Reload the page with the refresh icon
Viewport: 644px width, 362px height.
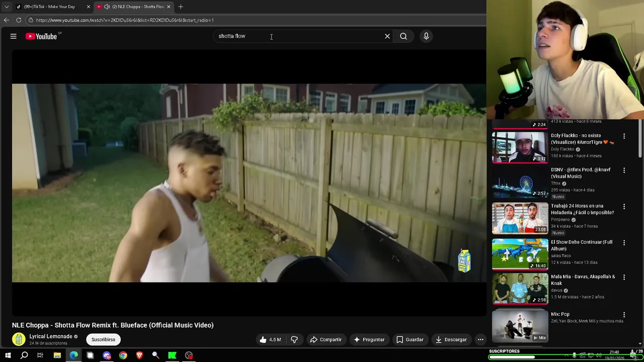coord(19,20)
